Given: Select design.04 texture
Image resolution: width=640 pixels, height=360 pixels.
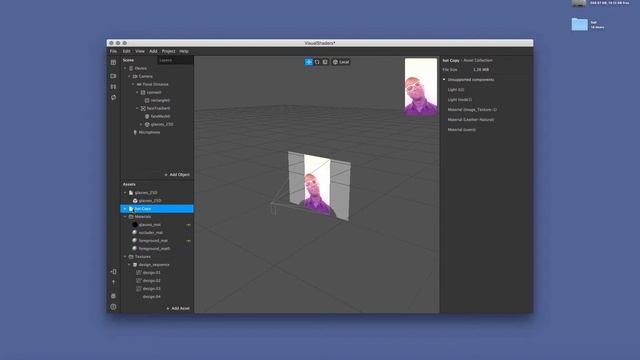Looking at the screenshot, I should pyautogui.click(x=151, y=297).
